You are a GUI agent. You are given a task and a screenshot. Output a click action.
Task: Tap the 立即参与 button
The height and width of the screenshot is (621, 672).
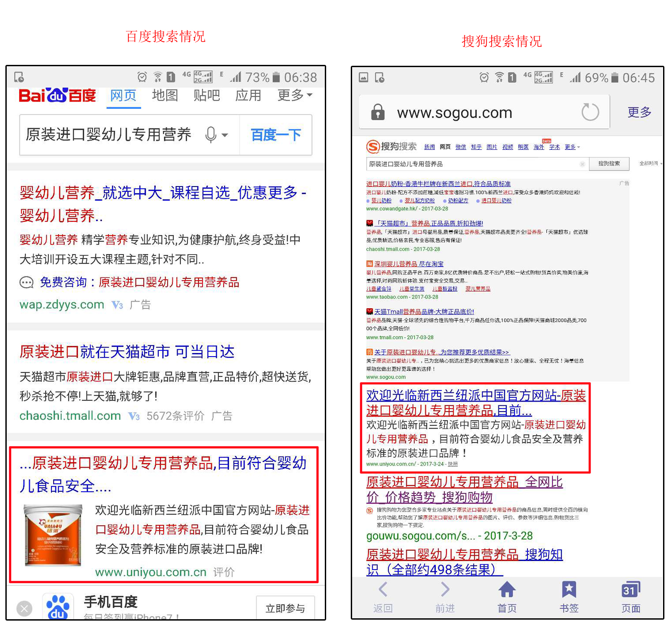point(285,608)
